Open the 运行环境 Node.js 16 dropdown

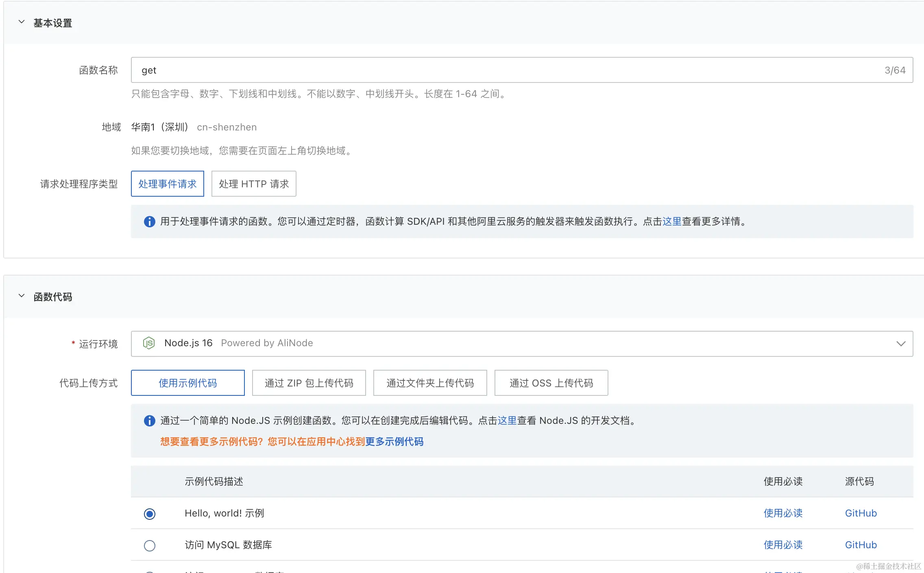click(900, 344)
